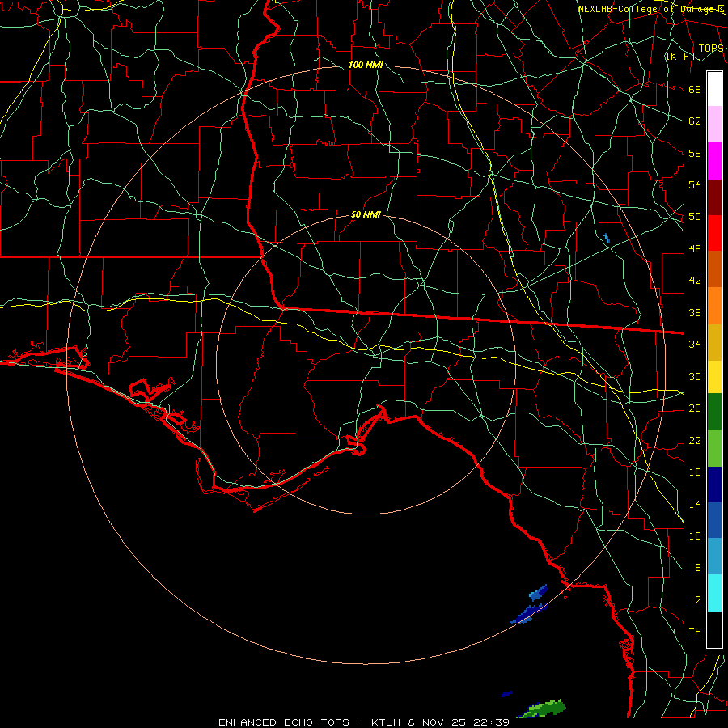Click the 'K FT' units label

[x=684, y=56]
